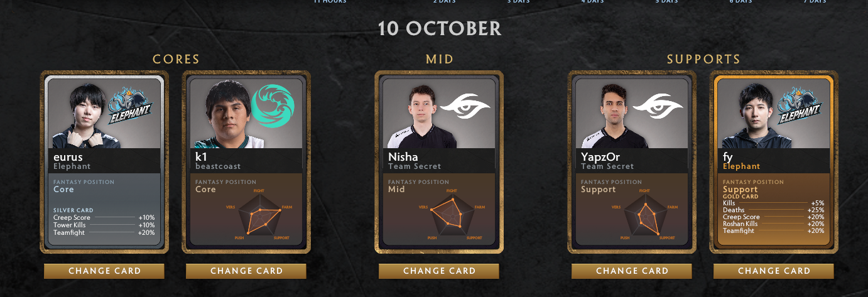This screenshot has height=297, width=868.
Task: Change card under Nisha mid slot
Action: (439, 271)
